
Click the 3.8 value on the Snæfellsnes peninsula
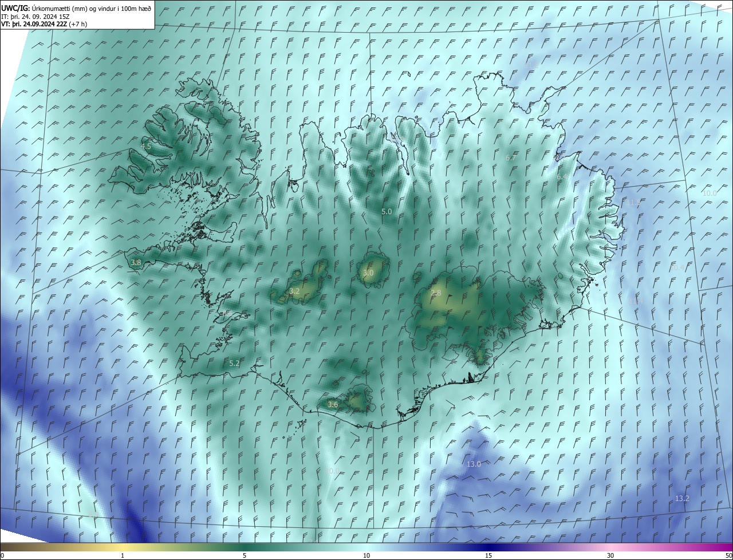(136, 263)
